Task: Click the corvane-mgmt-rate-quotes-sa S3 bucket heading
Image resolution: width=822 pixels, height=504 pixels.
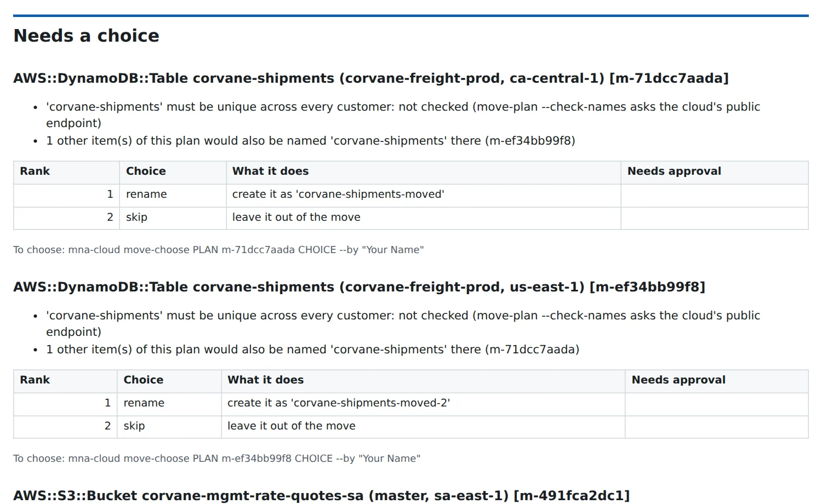Action: [322, 496]
